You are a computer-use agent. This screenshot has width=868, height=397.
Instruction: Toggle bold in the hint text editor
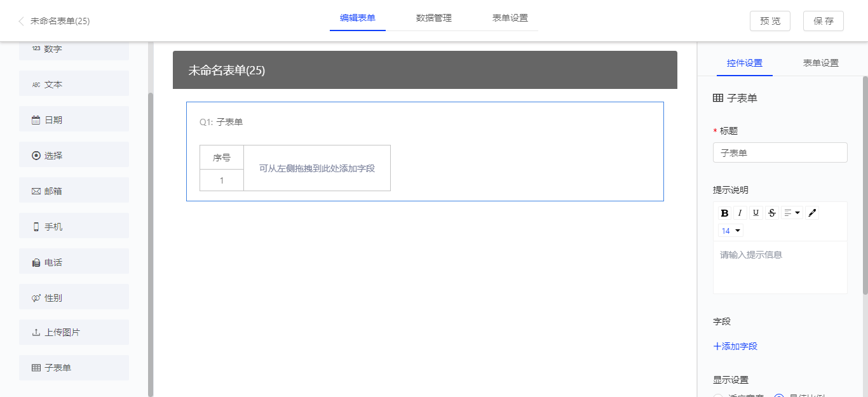pyautogui.click(x=724, y=213)
